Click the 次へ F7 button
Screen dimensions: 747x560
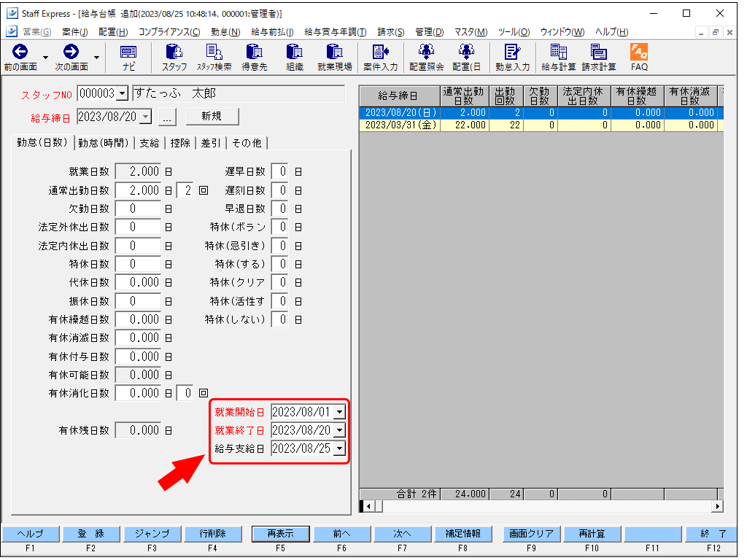pos(403,534)
